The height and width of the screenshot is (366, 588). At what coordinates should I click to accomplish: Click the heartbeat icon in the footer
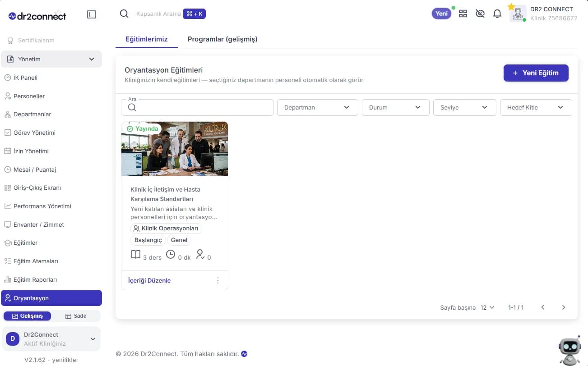click(x=244, y=354)
